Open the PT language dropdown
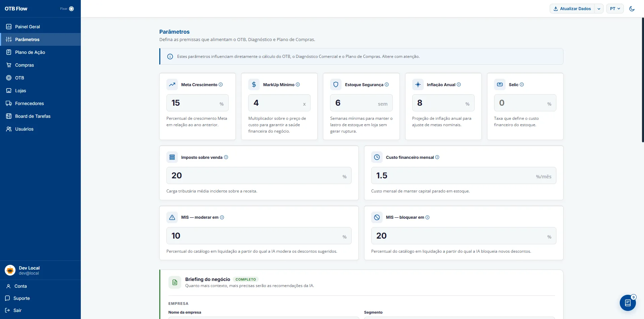The width and height of the screenshot is (644, 319). click(x=615, y=9)
